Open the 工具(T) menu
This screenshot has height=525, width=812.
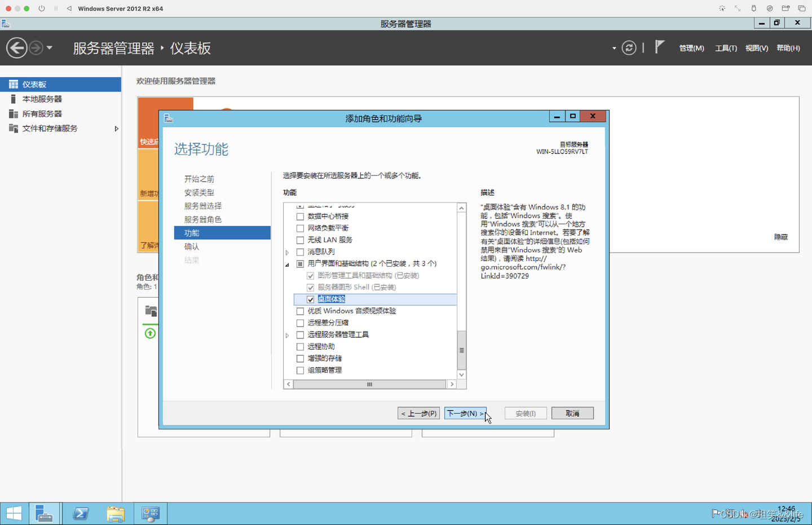(x=726, y=48)
